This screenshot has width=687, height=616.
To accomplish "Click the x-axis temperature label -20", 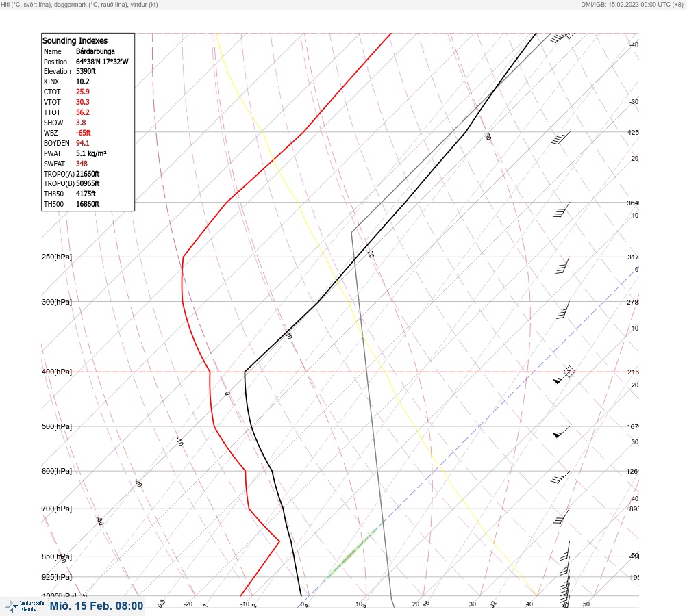I will tap(188, 604).
